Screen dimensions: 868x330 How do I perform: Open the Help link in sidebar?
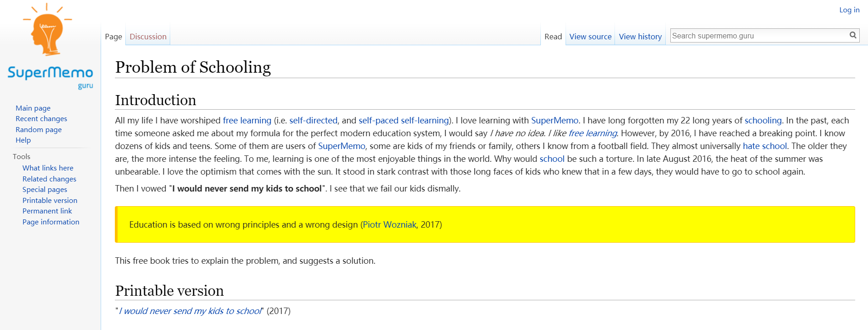tap(23, 140)
